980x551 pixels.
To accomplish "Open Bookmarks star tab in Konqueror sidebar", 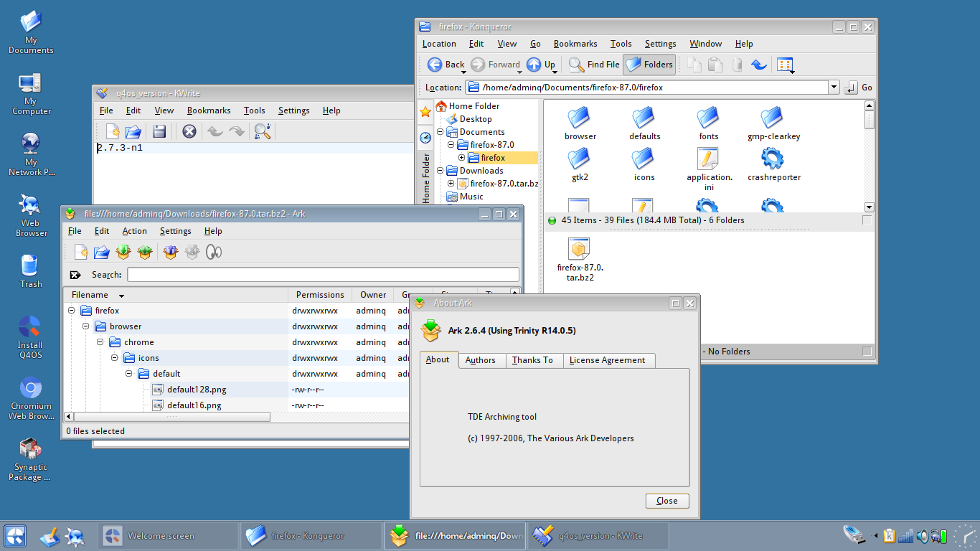I will pyautogui.click(x=425, y=112).
